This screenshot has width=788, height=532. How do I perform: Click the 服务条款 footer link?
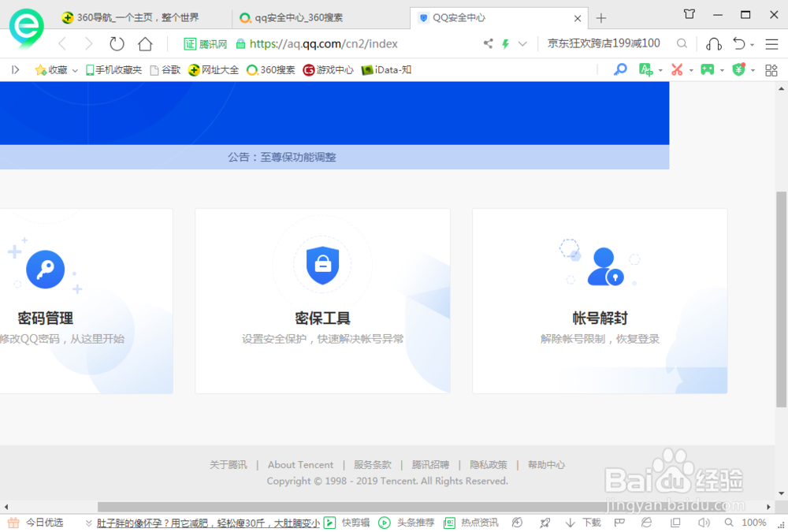(373, 465)
